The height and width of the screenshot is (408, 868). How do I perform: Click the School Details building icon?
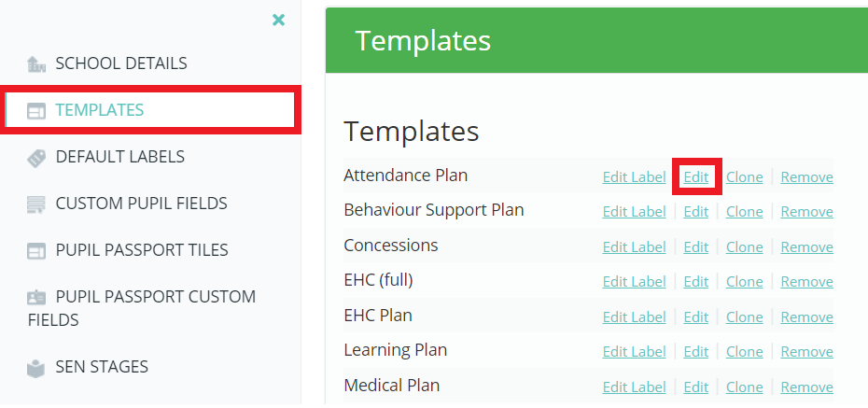pyautogui.click(x=36, y=64)
